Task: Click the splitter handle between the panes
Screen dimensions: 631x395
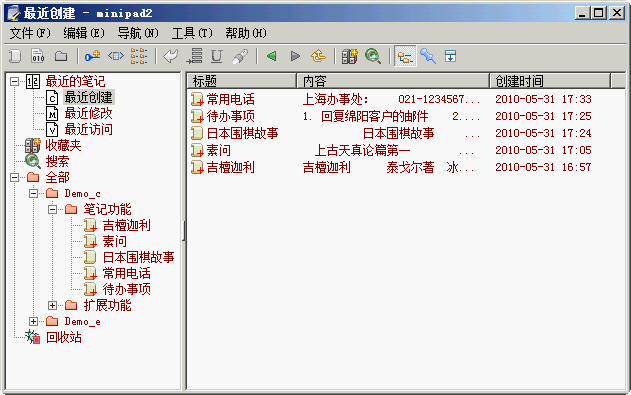Action: (184, 231)
